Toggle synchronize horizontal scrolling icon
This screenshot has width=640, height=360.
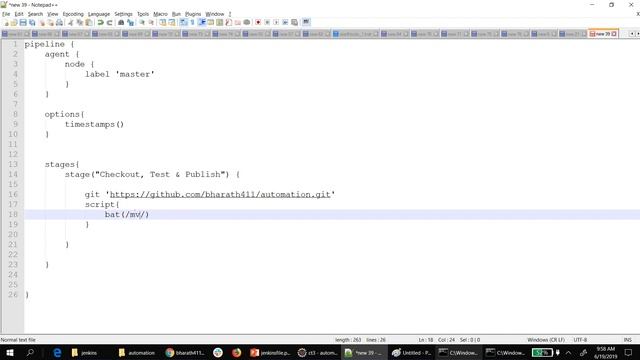click(x=171, y=22)
